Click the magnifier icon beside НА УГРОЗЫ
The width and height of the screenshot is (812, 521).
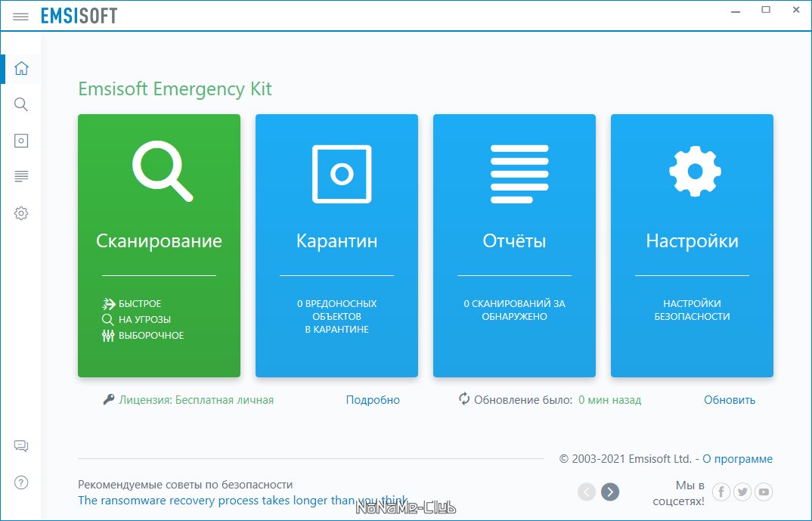107,320
